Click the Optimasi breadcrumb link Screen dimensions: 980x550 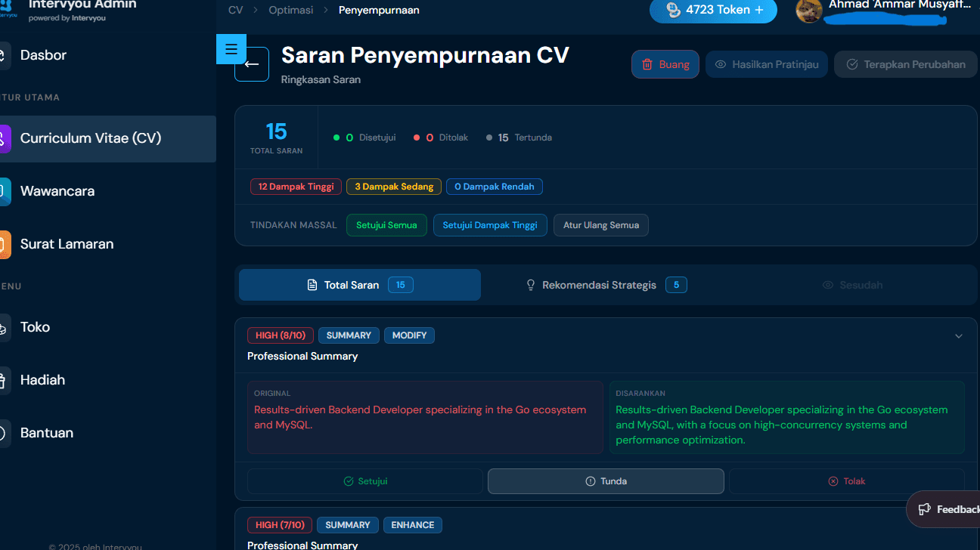(291, 11)
